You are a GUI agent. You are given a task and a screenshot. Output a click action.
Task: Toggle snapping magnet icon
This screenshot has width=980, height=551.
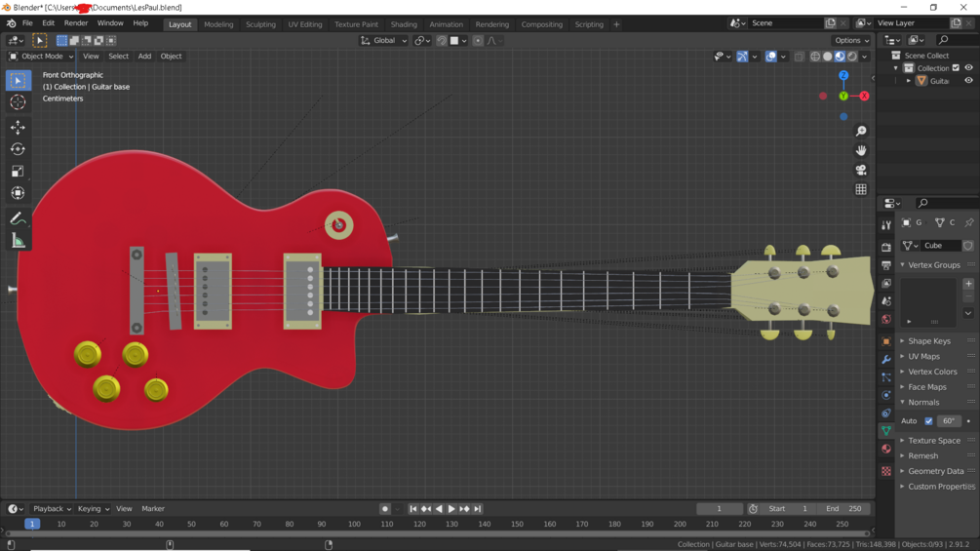[442, 41]
